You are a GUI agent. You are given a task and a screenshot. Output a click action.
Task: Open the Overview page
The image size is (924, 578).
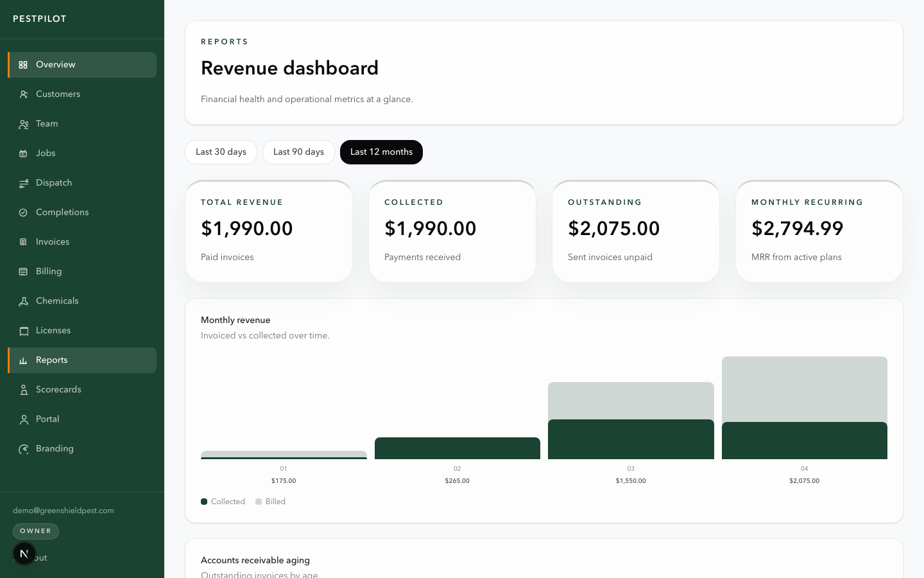pos(82,65)
